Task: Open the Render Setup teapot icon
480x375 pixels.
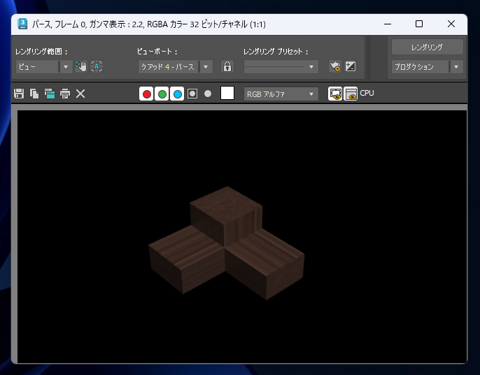Action: (x=335, y=66)
